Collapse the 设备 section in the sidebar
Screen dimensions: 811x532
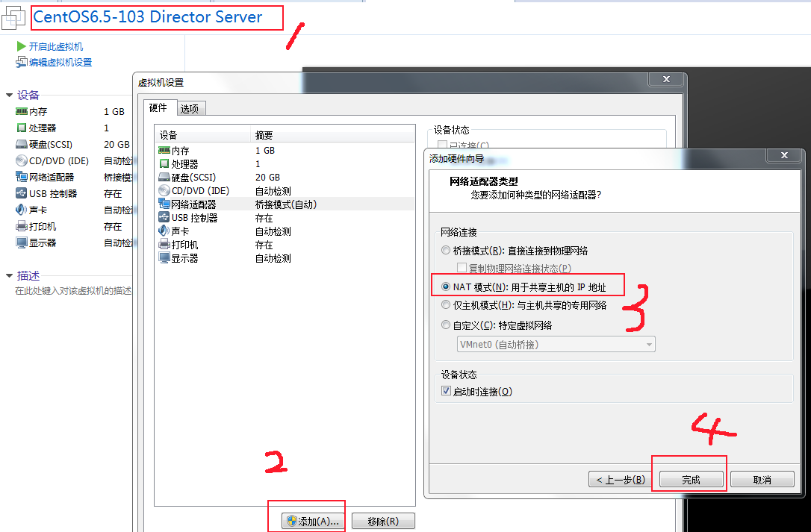10,95
